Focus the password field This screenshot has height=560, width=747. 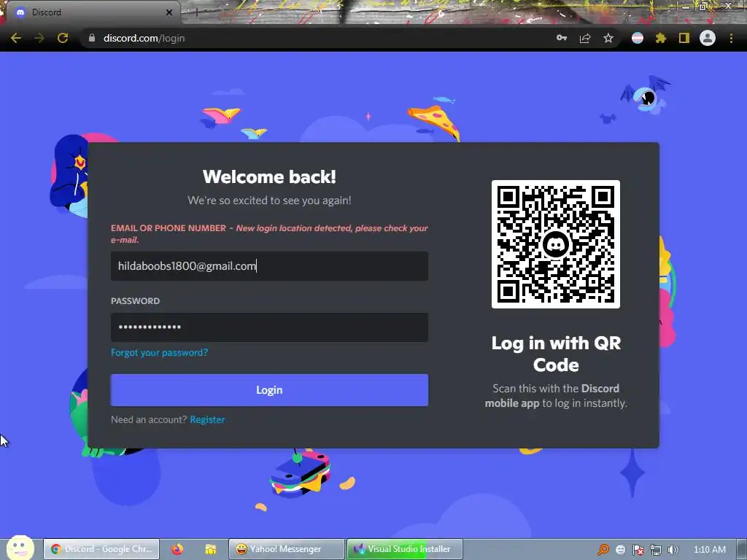point(269,327)
